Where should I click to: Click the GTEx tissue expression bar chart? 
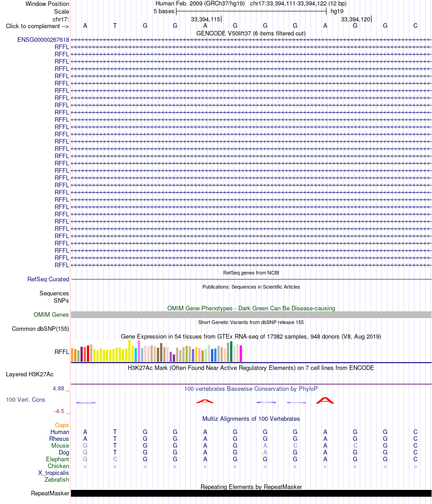coord(156,351)
